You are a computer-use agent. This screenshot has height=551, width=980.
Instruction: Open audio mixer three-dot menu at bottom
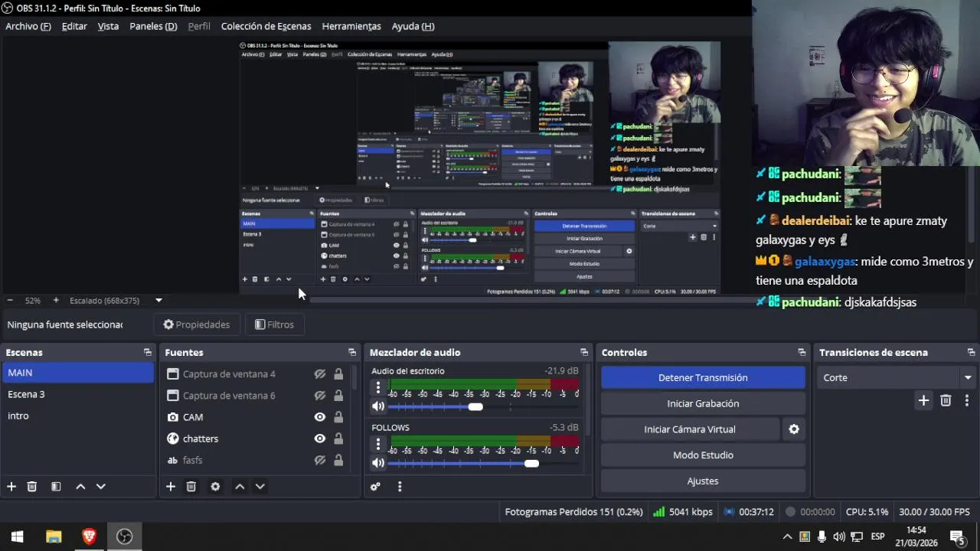400,487
